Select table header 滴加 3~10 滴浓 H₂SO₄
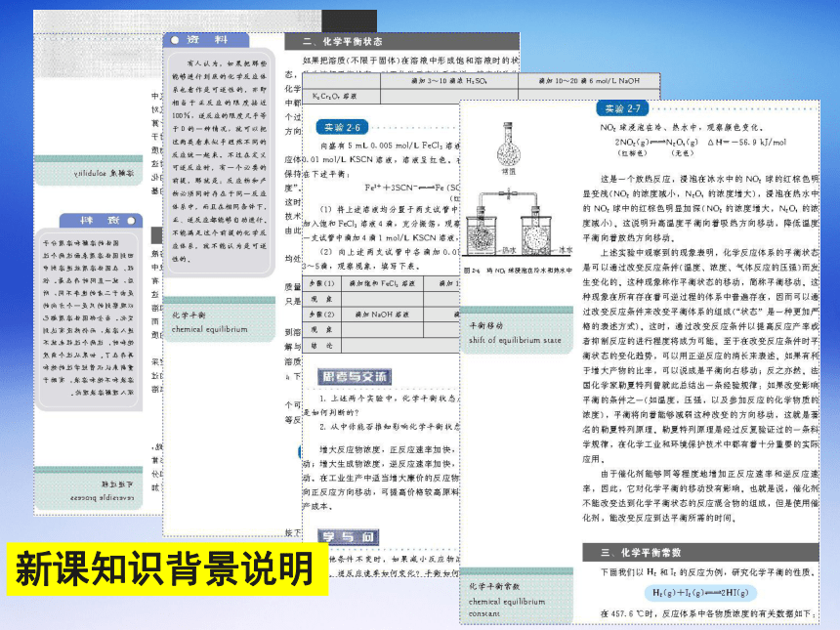840x630 pixels. pos(449,80)
